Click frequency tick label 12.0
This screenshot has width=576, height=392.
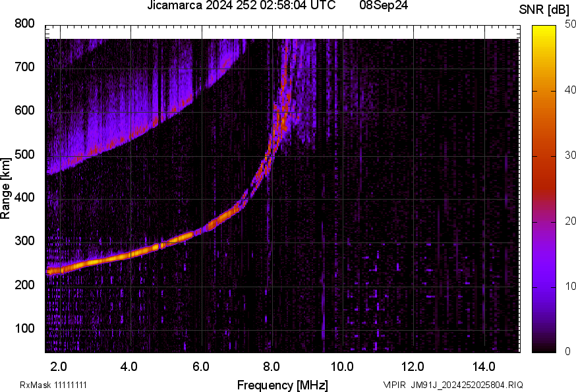413,366
